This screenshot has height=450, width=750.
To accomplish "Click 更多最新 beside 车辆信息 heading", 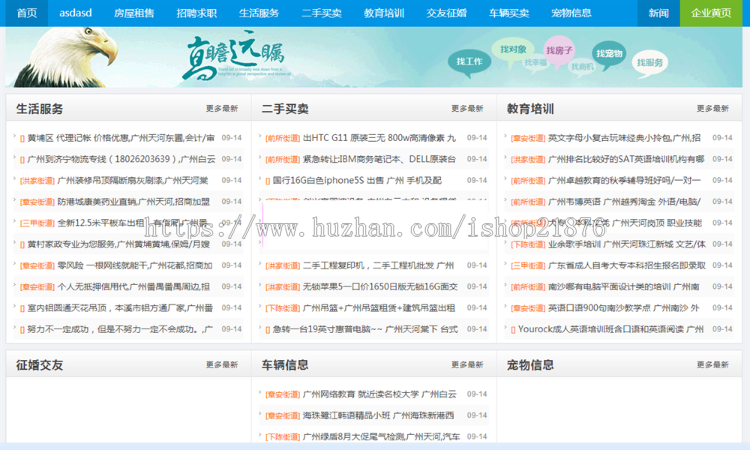I will pyautogui.click(x=467, y=364).
